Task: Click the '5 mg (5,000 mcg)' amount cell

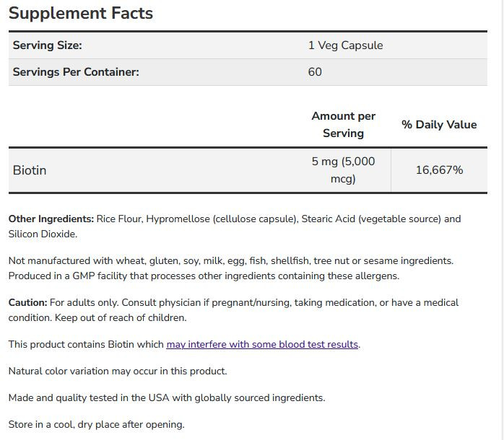Action: point(343,170)
